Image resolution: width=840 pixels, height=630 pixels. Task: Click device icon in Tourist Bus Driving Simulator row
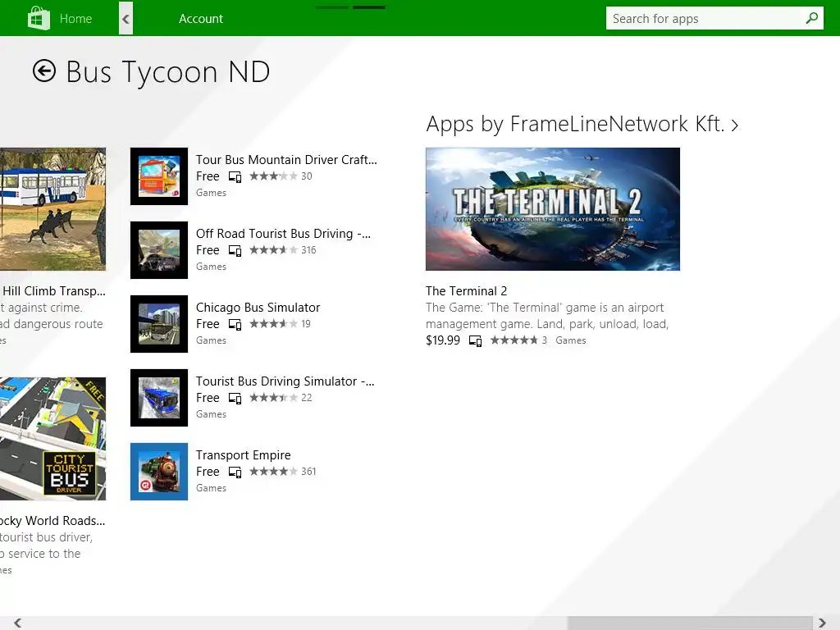pos(235,399)
